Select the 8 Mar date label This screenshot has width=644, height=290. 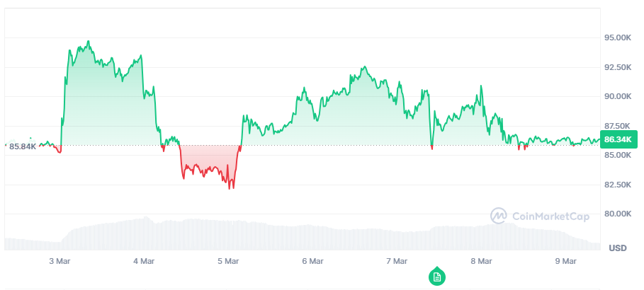click(481, 262)
